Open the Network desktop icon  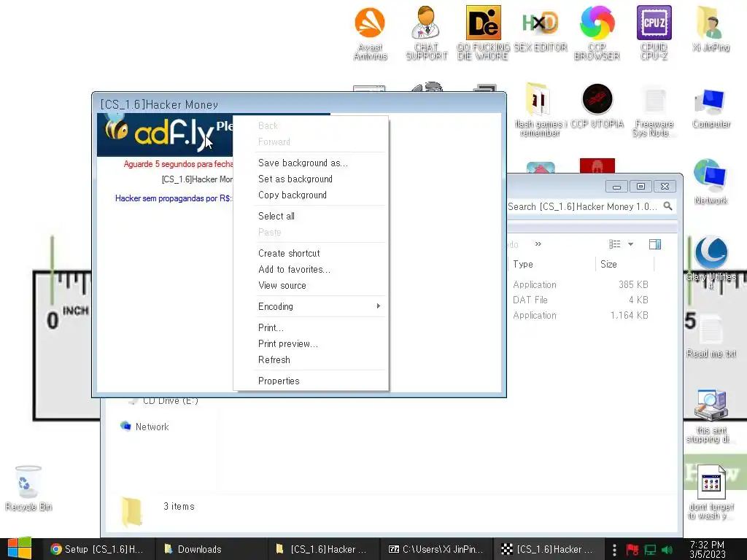pyautogui.click(x=711, y=182)
